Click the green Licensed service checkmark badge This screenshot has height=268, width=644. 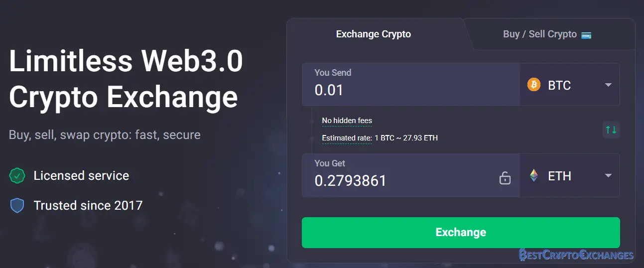[17, 176]
